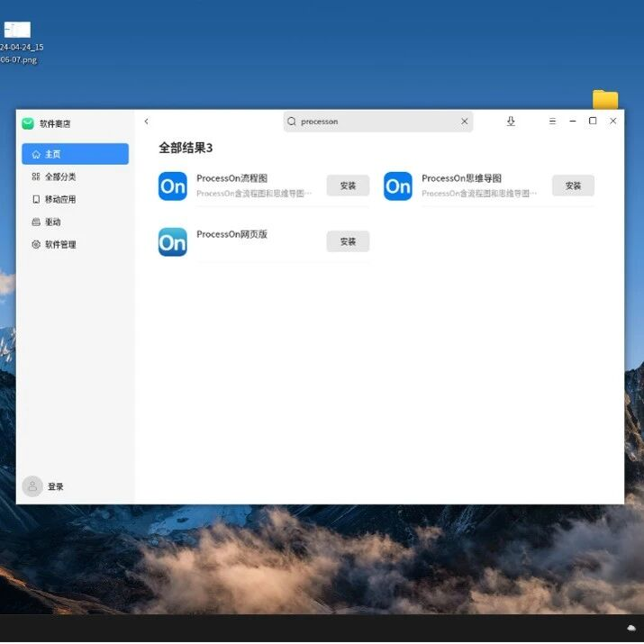Install ProcessOn流程图 with the 安装 button

pos(348,186)
